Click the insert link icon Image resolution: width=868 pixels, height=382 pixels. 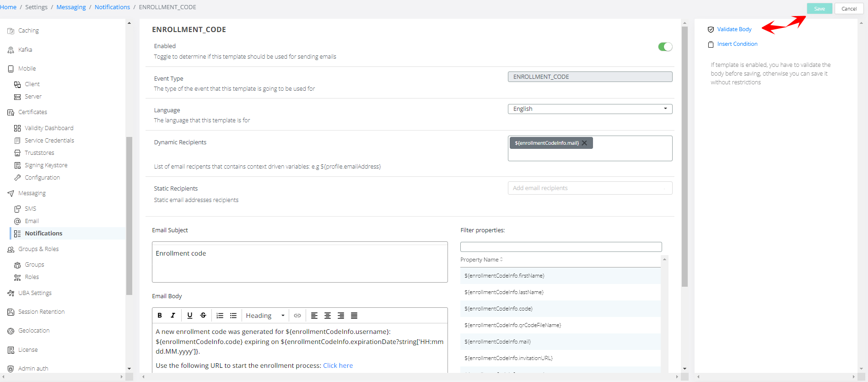[x=297, y=315]
